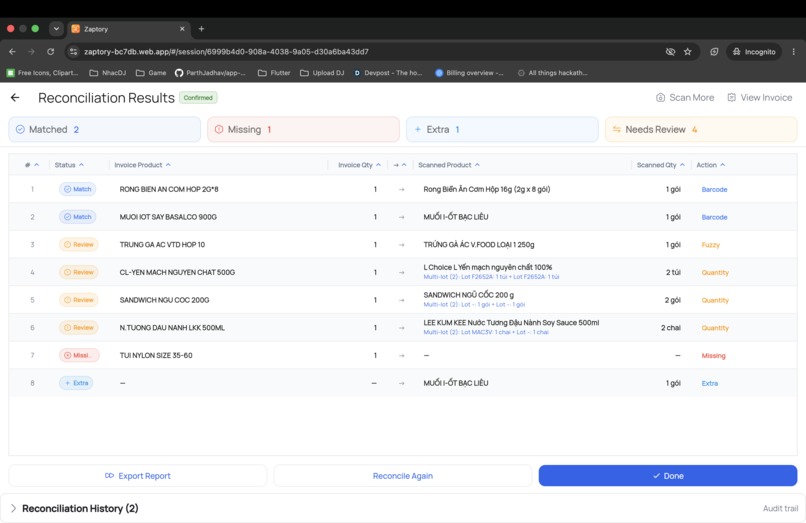Click Review badge for TRUNG GA AC VTD
This screenshot has height=523, width=806.
79,245
